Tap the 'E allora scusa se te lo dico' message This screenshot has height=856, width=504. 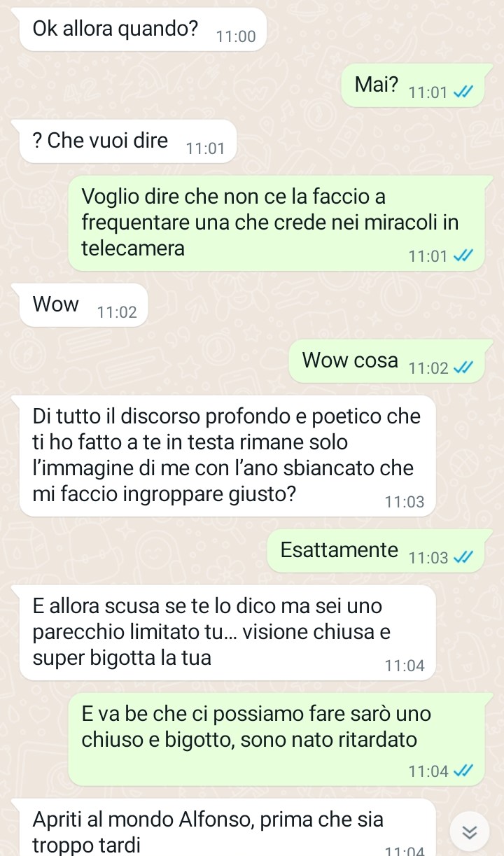(227, 633)
